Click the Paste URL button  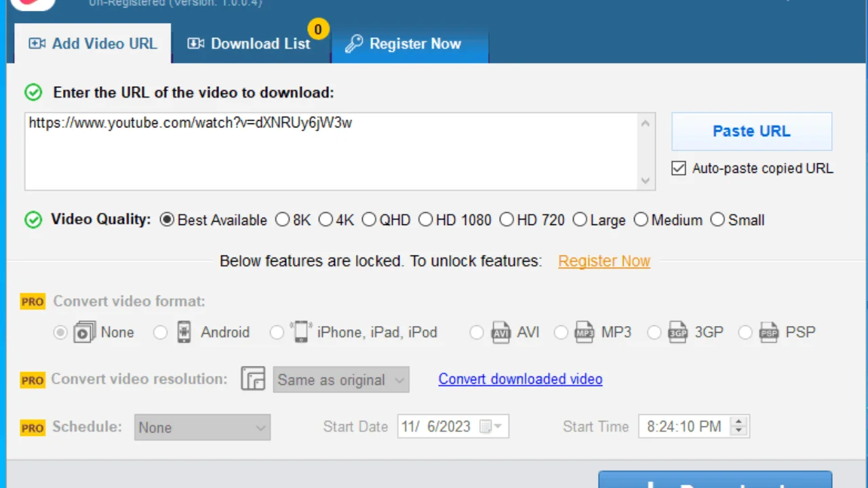pos(751,131)
